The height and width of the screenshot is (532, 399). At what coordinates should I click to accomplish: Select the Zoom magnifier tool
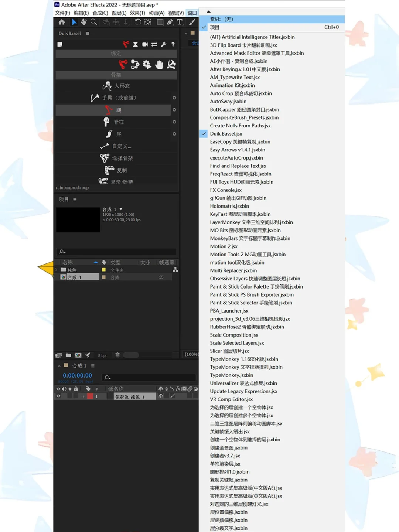(x=94, y=22)
